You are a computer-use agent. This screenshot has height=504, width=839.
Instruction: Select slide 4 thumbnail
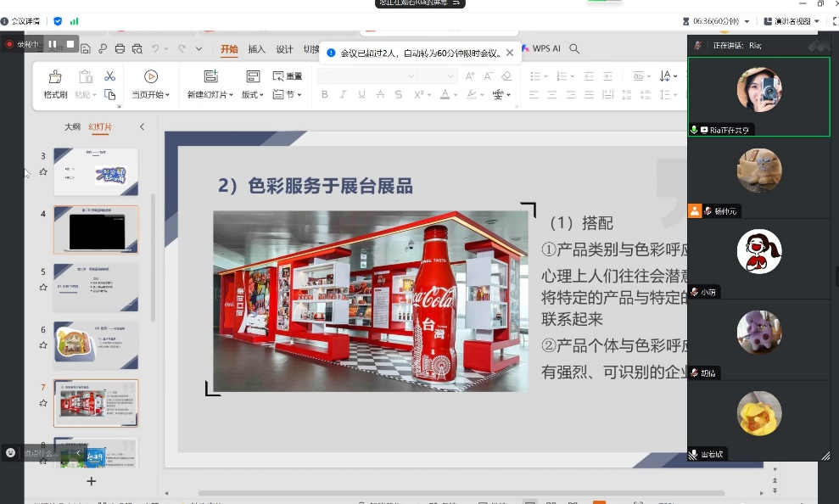pos(96,230)
